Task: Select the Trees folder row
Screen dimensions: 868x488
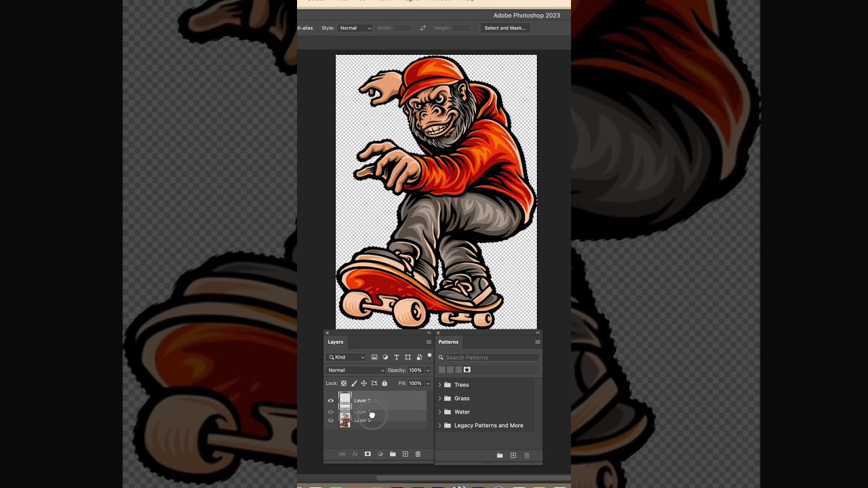Action: (485, 385)
